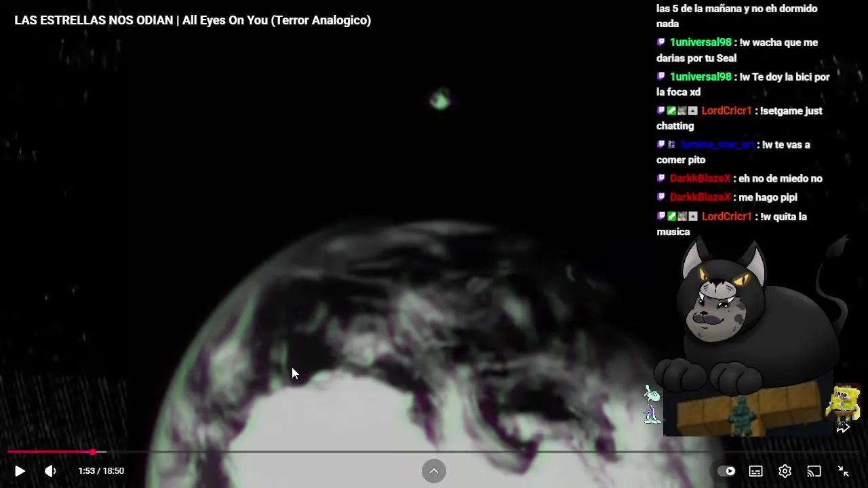Click chat message '!w te vas a comer pito'
This screenshot has width=868, height=488.
[x=733, y=152]
